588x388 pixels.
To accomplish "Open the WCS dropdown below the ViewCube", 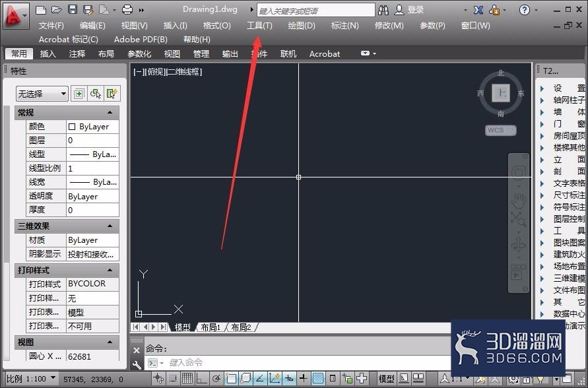I will point(501,130).
